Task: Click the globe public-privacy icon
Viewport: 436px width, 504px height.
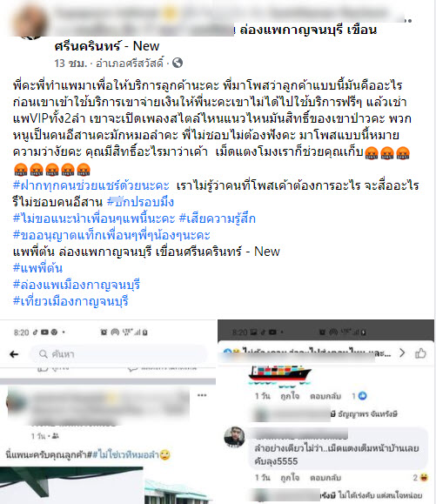Action: [178, 63]
